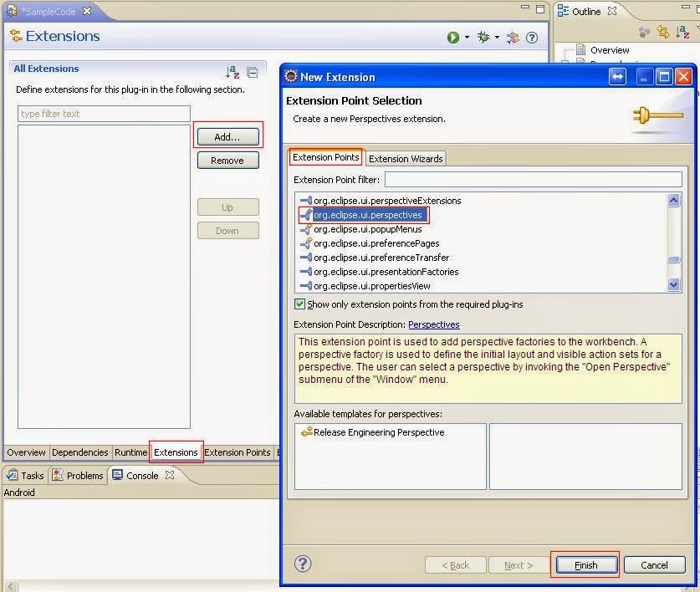Click the Finish button
Viewport: 700px width, 592px height.
(x=585, y=564)
